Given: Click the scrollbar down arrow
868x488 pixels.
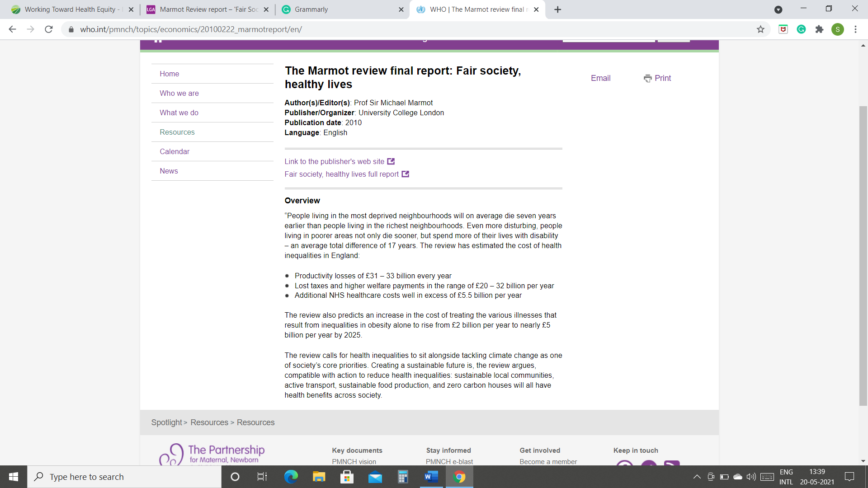Looking at the screenshot, I should [x=863, y=461].
